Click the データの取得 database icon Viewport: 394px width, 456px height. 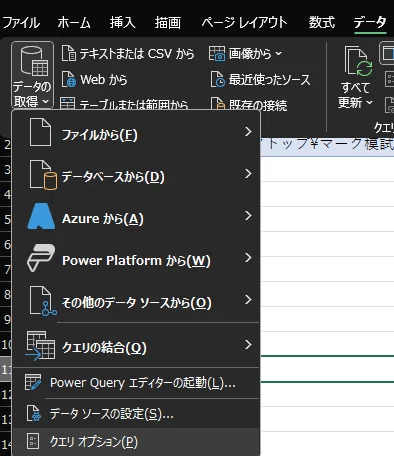[x=33, y=61]
